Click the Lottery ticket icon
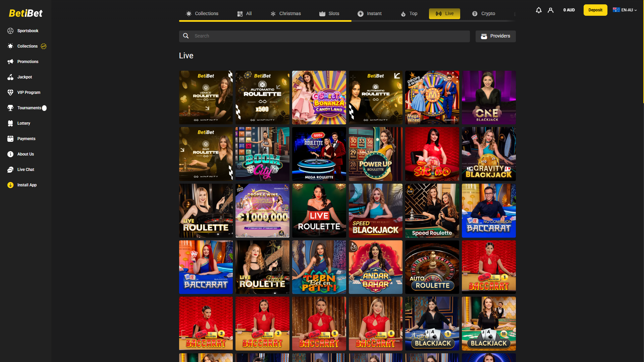The width and height of the screenshot is (644, 362). 10,123
